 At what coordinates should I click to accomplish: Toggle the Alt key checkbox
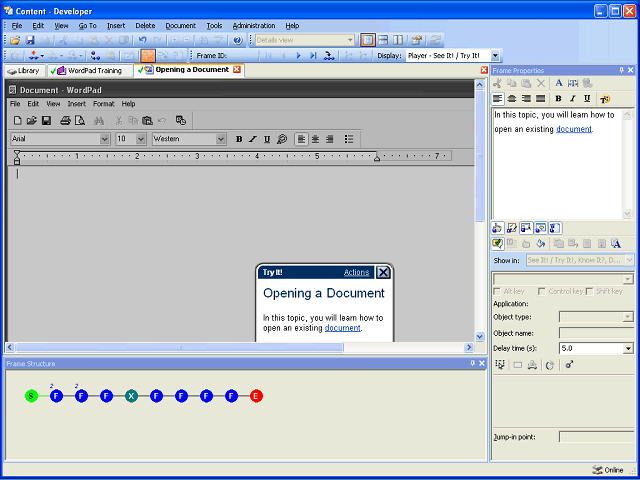pos(498,291)
